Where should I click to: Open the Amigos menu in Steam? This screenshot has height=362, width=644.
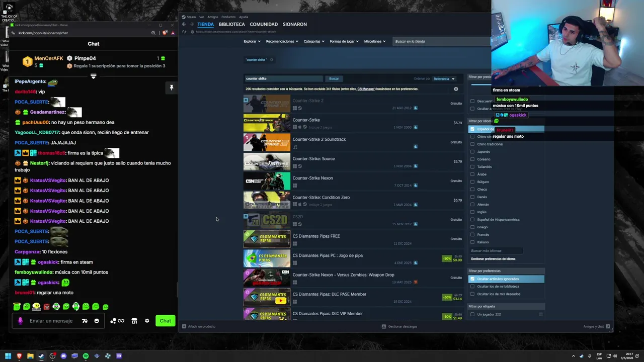click(x=213, y=17)
